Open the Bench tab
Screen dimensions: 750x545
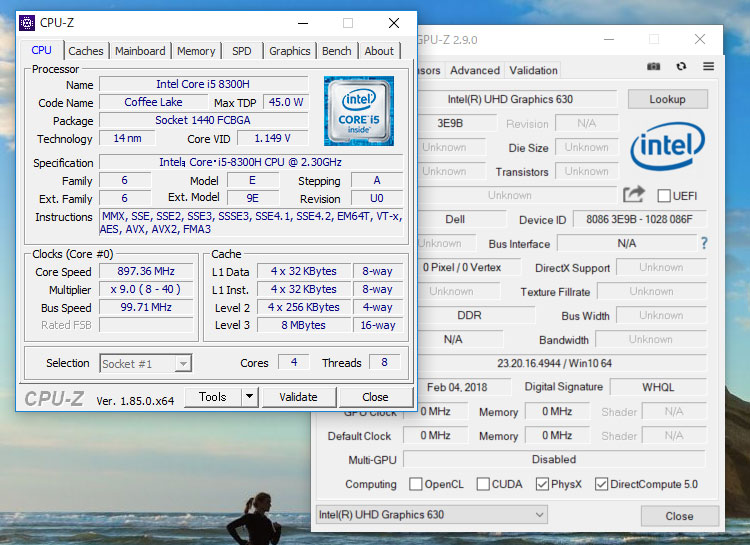pyautogui.click(x=337, y=51)
